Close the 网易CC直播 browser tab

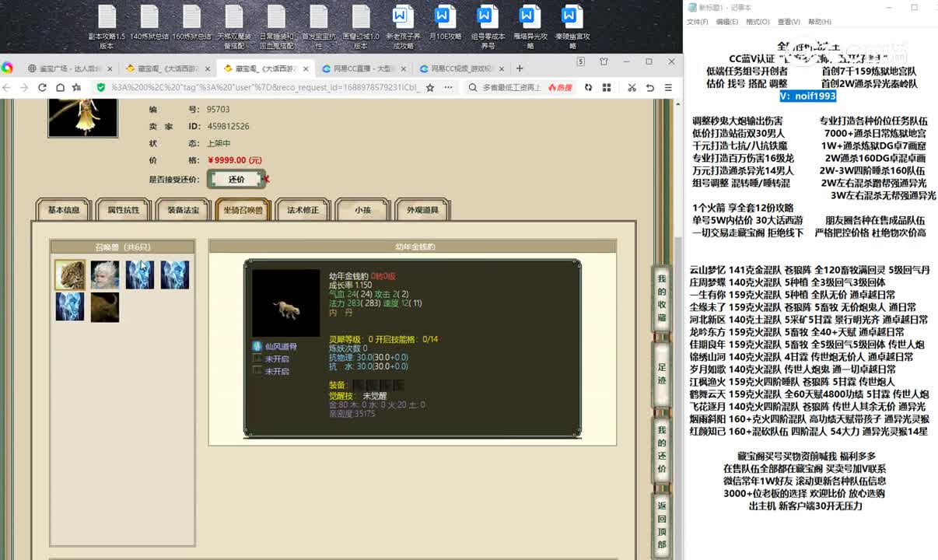(x=403, y=68)
